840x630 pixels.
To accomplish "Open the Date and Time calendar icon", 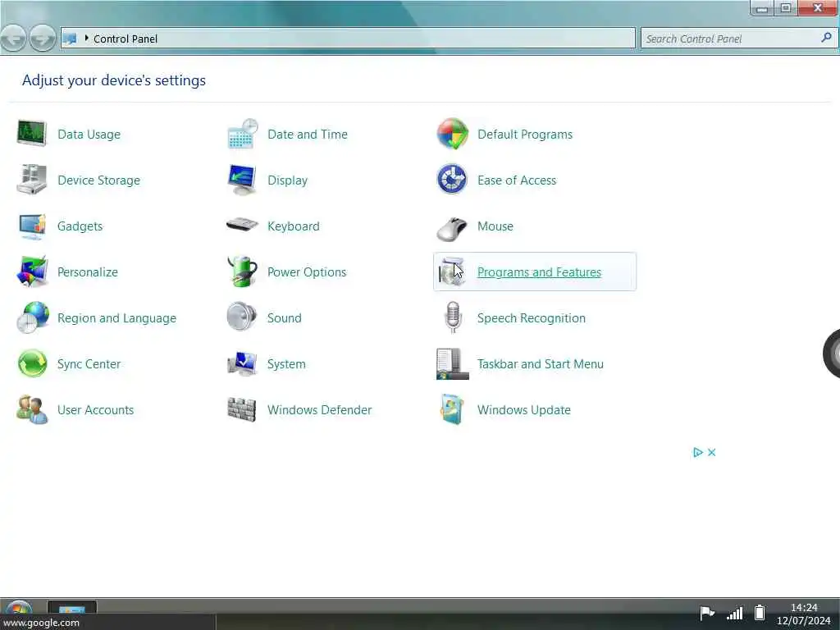I will click(x=242, y=134).
